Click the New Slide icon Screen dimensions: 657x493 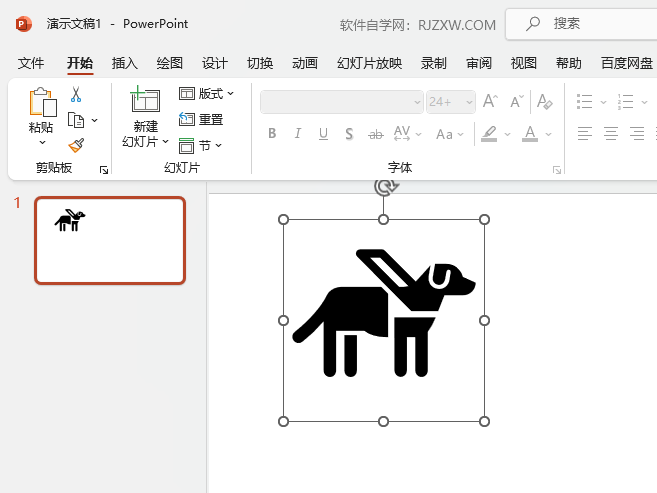145,99
